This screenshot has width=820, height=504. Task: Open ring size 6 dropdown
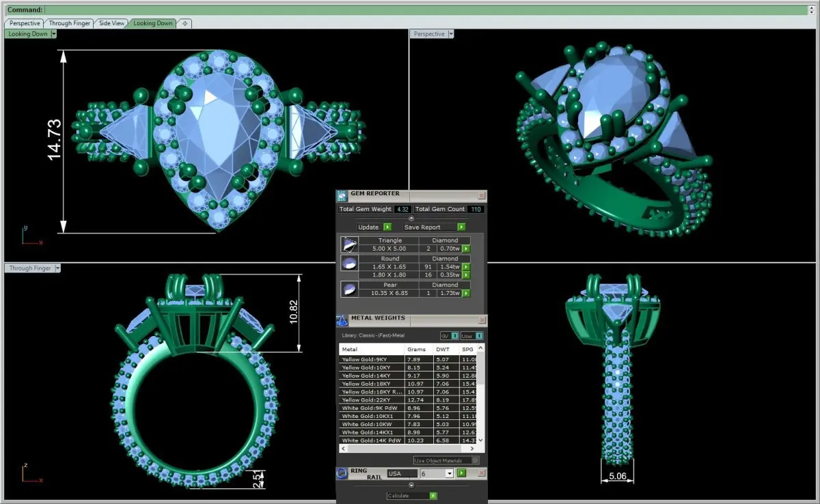[x=450, y=473]
